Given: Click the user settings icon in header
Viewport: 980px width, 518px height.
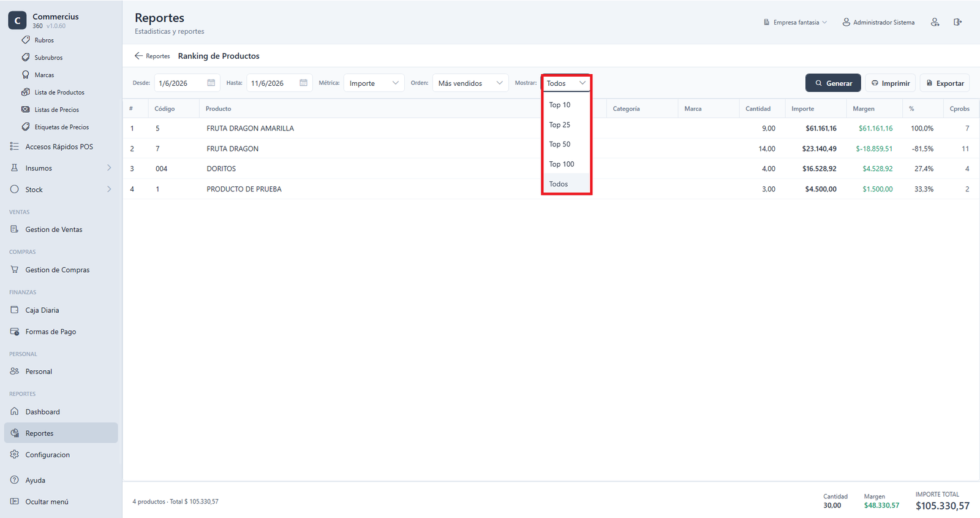Looking at the screenshot, I should [x=935, y=22].
